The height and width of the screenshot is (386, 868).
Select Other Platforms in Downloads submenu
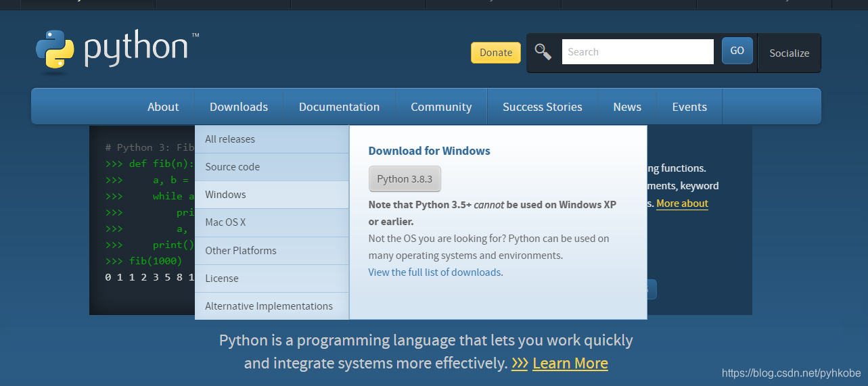[272, 251]
